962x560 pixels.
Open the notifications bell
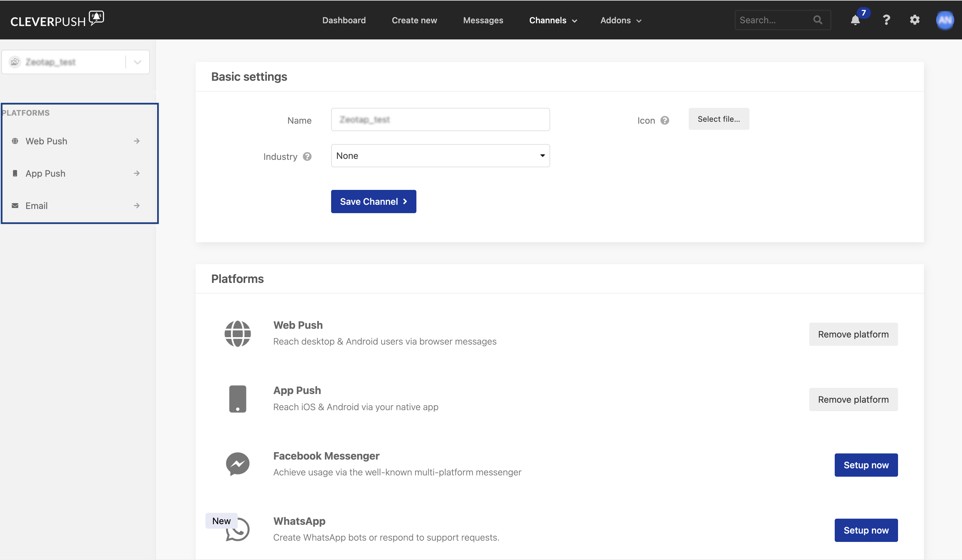pos(855,20)
